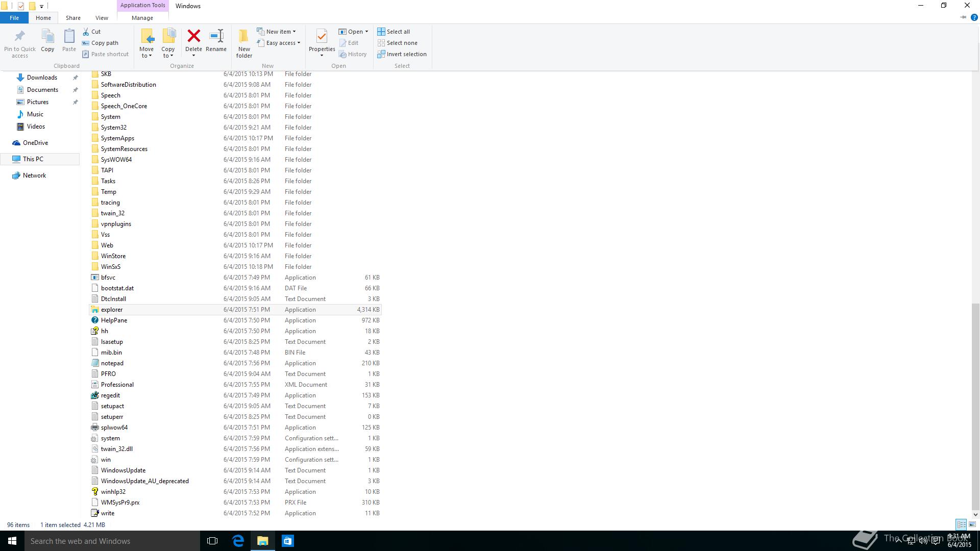This screenshot has width=980, height=551.
Task: Select the explorer application row
Action: click(235, 310)
